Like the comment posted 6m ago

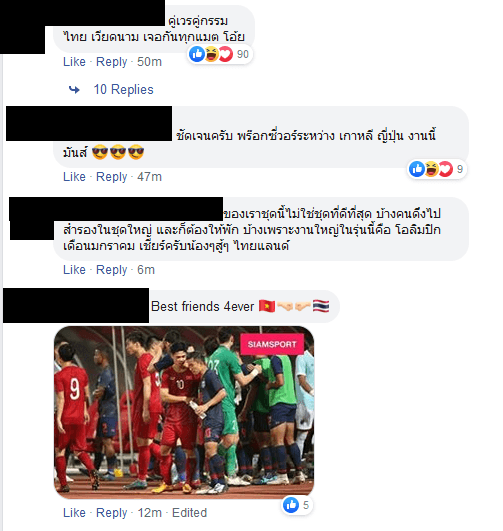[x=74, y=270]
